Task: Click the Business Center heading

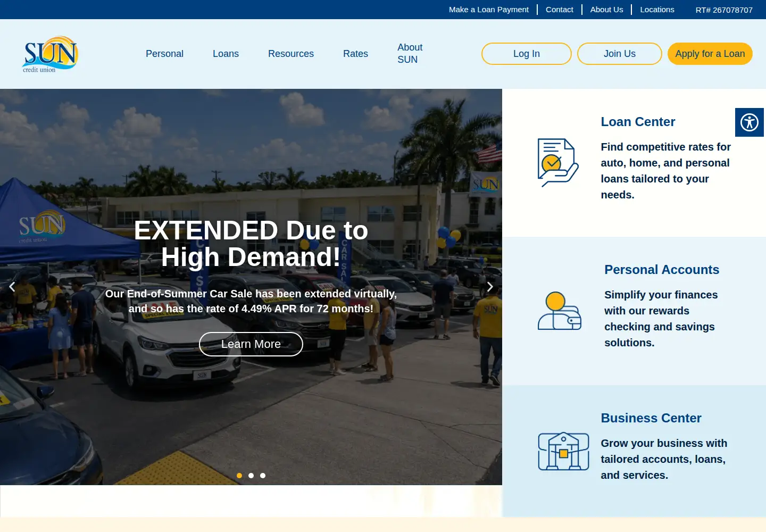Action: click(x=651, y=418)
